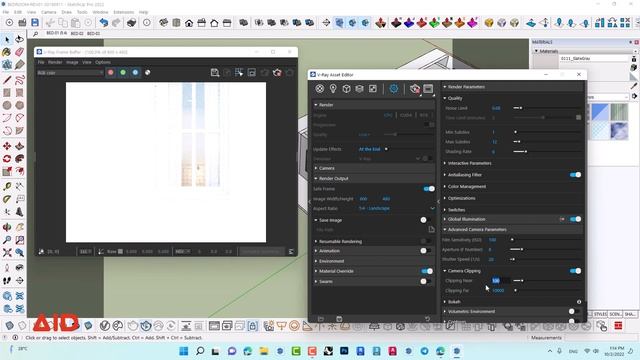Viewport: 640px width, 360px height.
Task: Open the Options menu in Frame Buffer
Action: point(103,62)
